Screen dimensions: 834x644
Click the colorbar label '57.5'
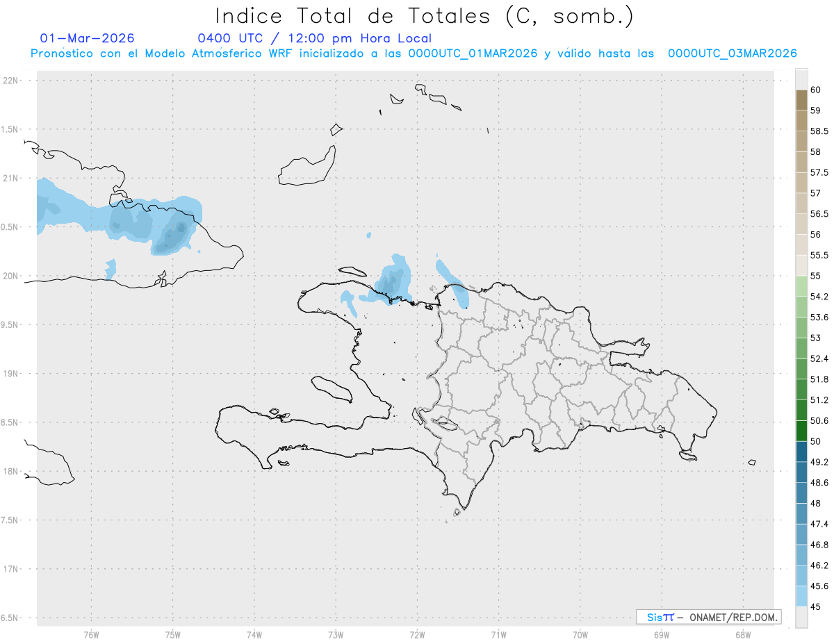(819, 172)
